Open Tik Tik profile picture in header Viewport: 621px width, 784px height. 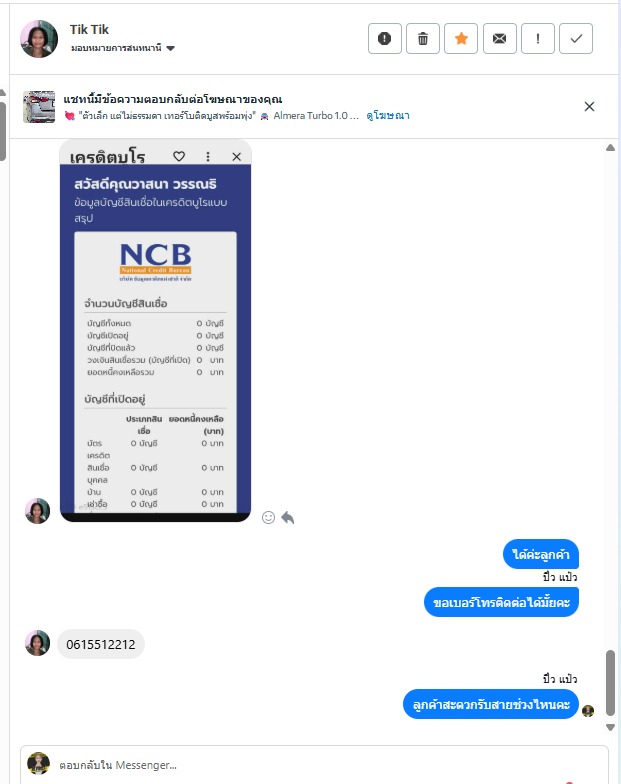(39, 39)
